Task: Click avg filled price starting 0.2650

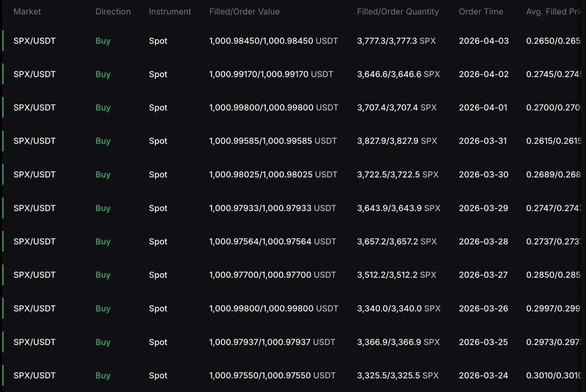Action: click(553, 41)
